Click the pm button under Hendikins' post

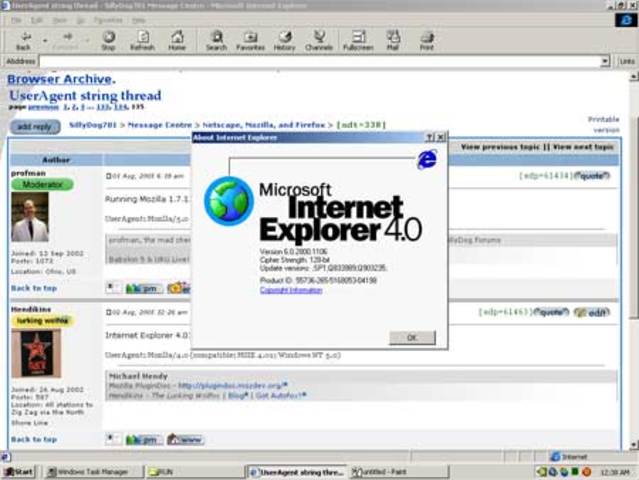pos(144,440)
